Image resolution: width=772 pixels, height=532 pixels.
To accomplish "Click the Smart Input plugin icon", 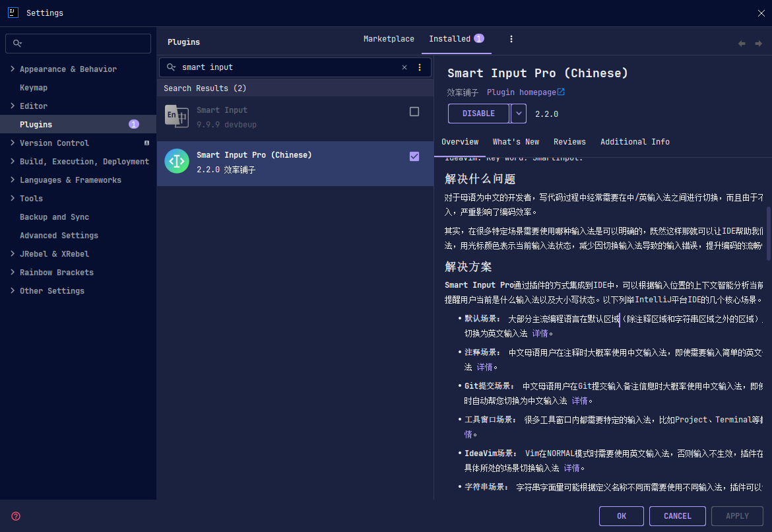I will (x=176, y=117).
